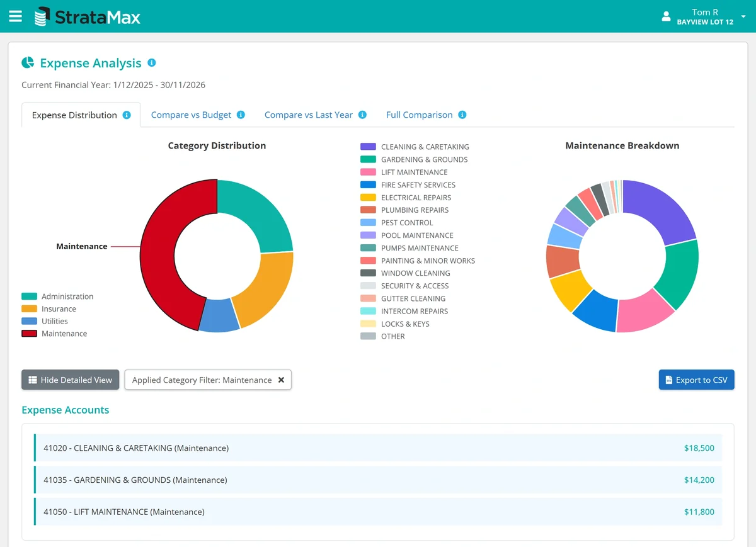Toggle Maintenance legend swatch in category legend

(x=30, y=334)
